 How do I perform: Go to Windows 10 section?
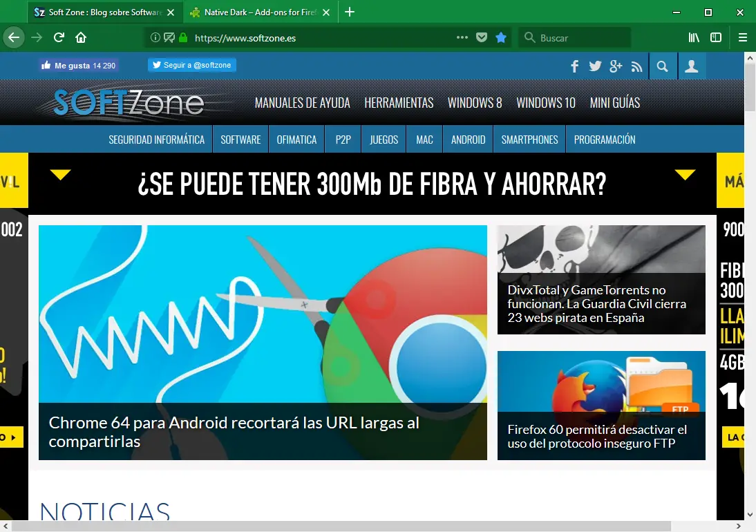pos(546,103)
